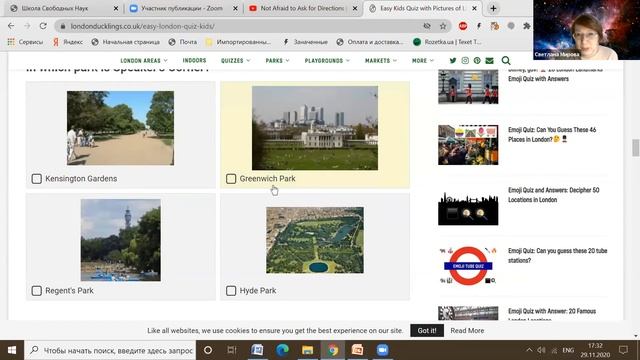Switch to Not Afraid to Ask YouTube tab
Viewport: 640px width, 360px height.
click(302, 8)
